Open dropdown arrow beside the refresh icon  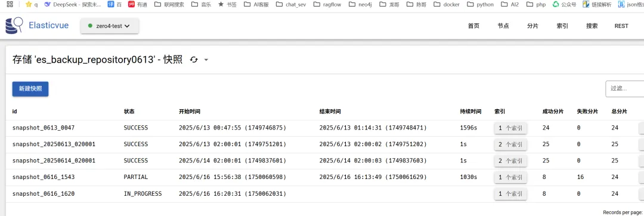coord(206,60)
